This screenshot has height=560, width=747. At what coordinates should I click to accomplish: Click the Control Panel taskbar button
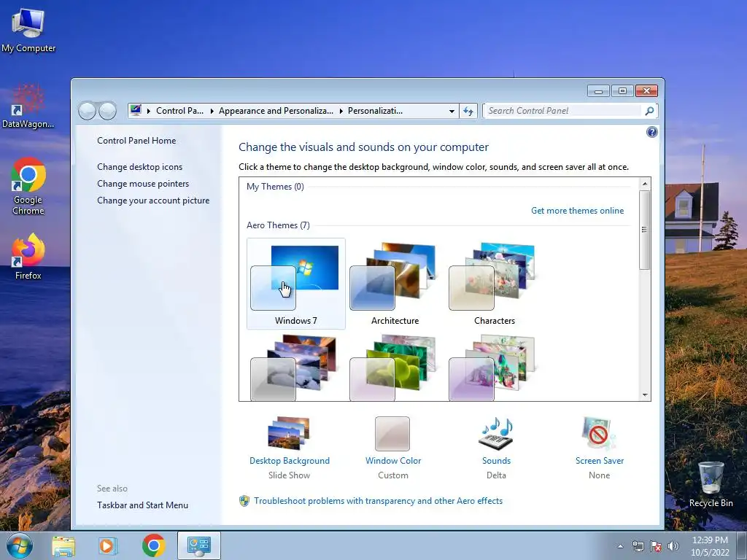[198, 545]
